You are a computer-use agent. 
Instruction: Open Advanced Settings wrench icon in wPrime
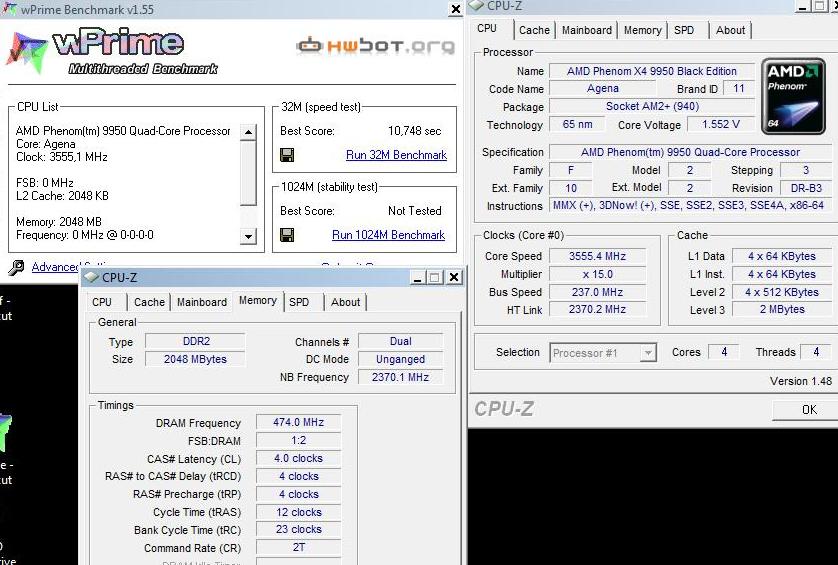16,267
